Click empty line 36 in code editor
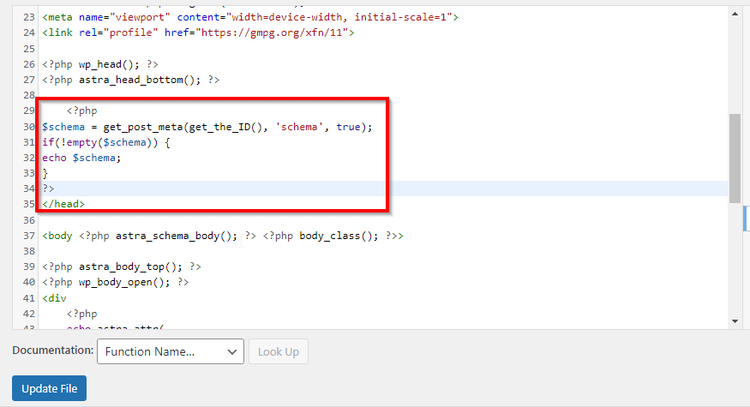Image resolution: width=750 pixels, height=407 pixels. click(x=383, y=220)
